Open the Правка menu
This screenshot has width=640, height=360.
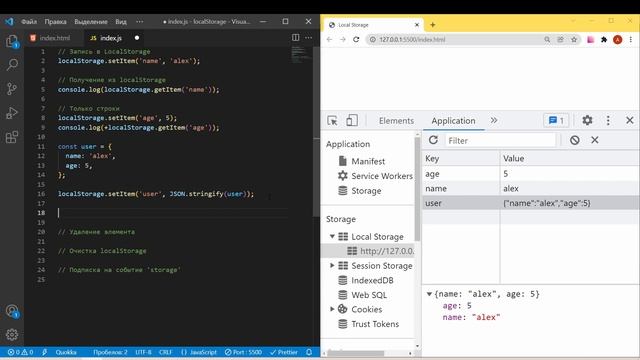(56, 22)
